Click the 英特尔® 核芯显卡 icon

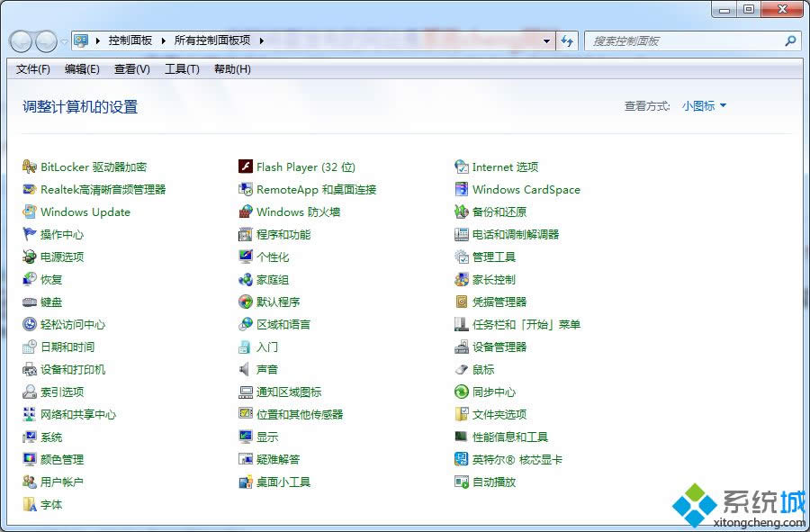tap(462, 459)
